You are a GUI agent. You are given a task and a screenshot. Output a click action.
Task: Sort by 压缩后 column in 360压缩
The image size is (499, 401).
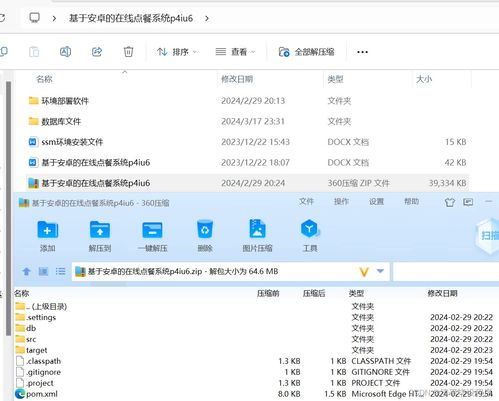tap(314, 293)
